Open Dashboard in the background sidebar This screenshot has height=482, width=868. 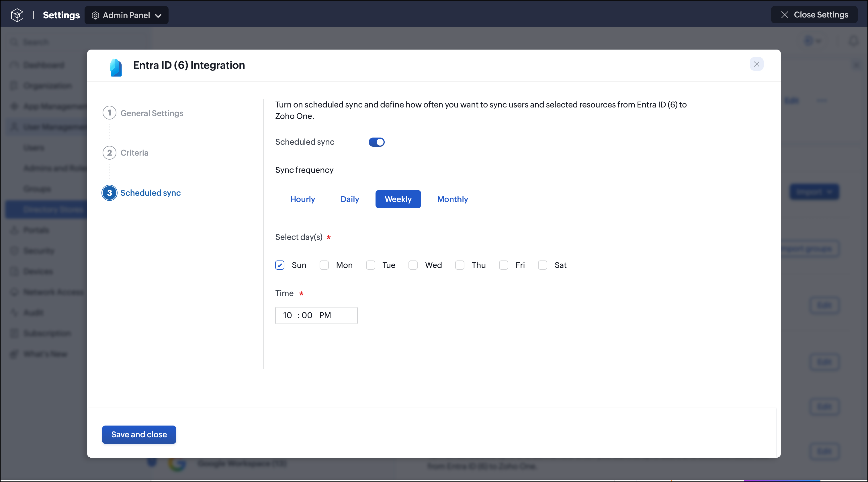coord(44,65)
